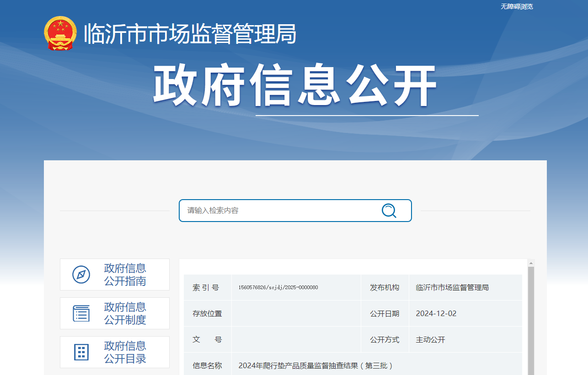Click the 公开方式 label cell

click(385, 339)
